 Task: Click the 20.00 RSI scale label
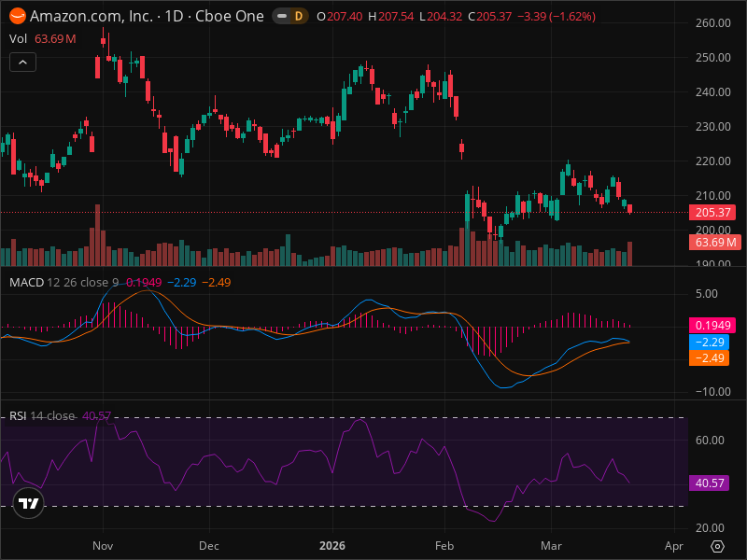tap(710, 527)
